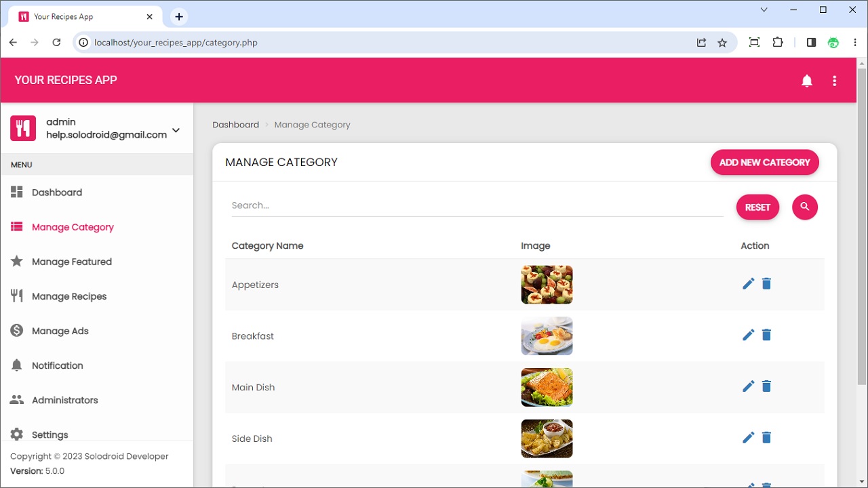Image resolution: width=868 pixels, height=488 pixels.
Task: Open the browser extensions puzzle icon
Action: (778, 43)
